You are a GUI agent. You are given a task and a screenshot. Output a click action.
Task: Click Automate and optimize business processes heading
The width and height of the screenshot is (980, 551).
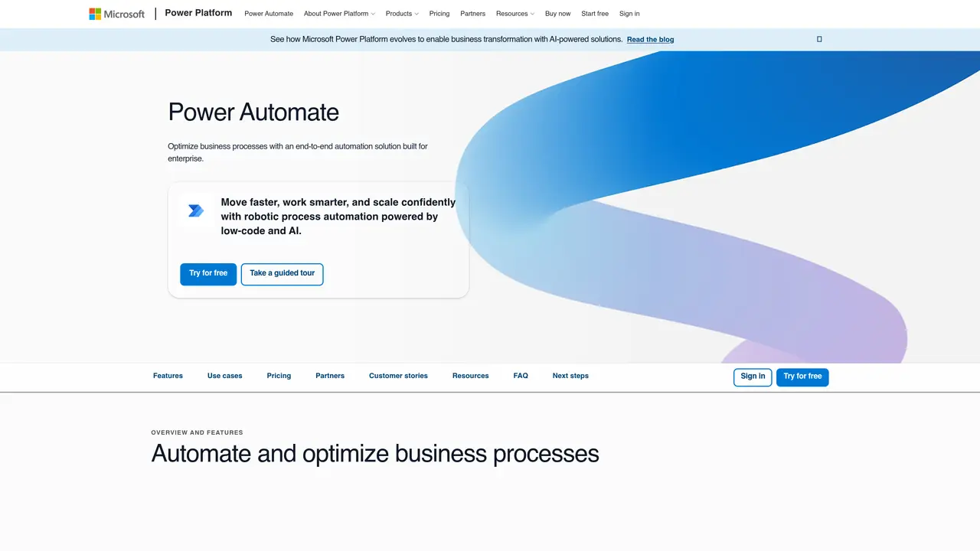pyautogui.click(x=375, y=453)
